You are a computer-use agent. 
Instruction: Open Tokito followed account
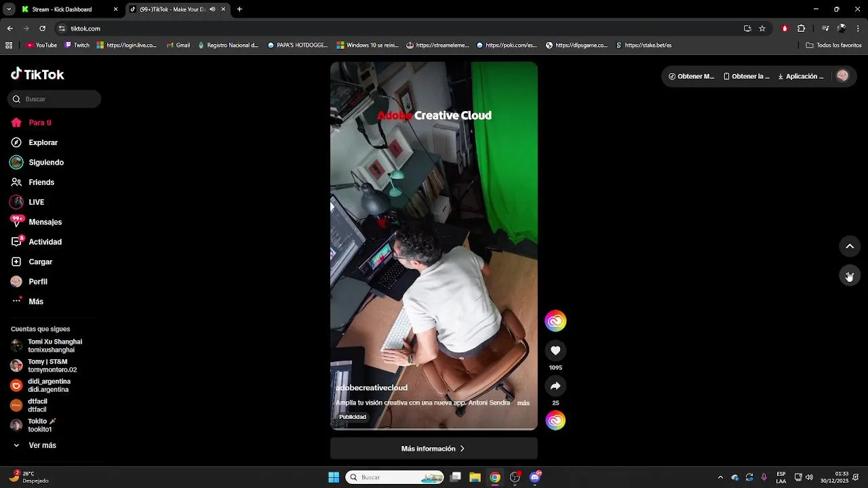click(x=33, y=425)
